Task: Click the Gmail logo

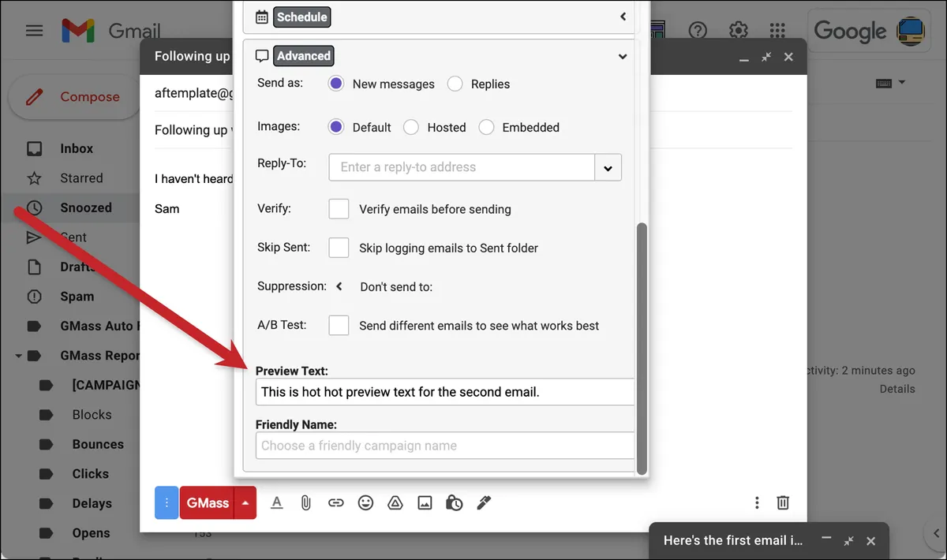Action: 110,31
